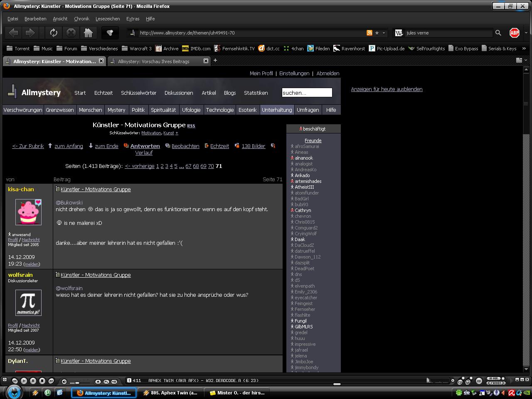Viewport: 532px width, 399px height.
Task: Open the uTorrent quick launch icon
Action: click(47, 392)
